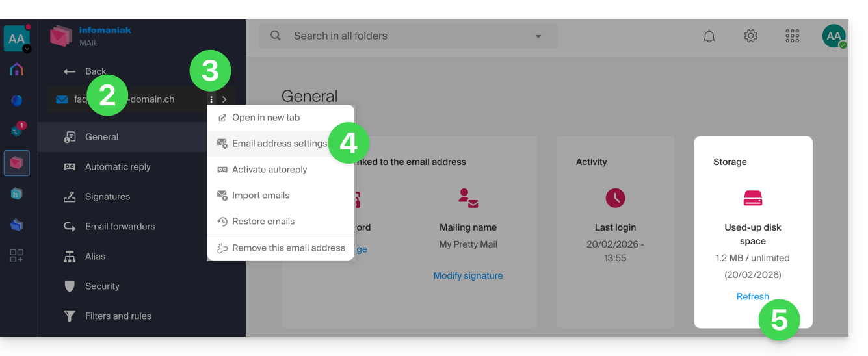The height and width of the screenshot is (356, 868).
Task: Open the apps grid launcher
Action: [792, 36]
